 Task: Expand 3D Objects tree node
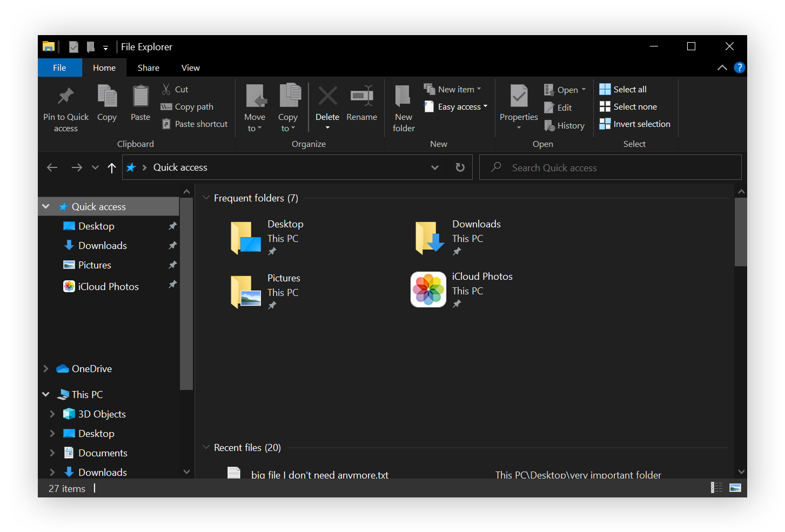click(52, 414)
